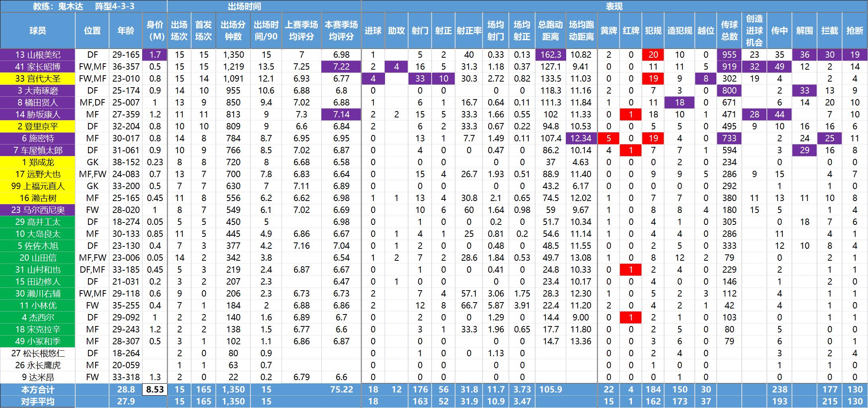Click the 8.53 total 身价 cell
868x408 pixels.
pos(155,389)
